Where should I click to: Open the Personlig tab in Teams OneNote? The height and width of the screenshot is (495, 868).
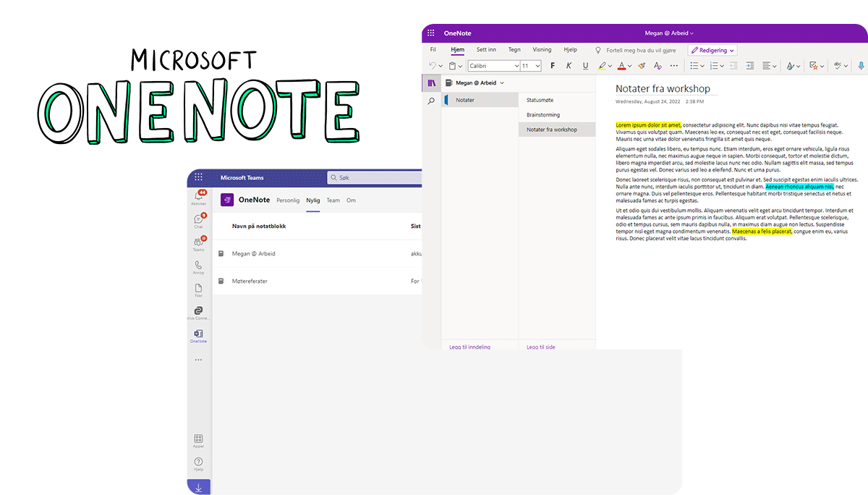point(288,200)
